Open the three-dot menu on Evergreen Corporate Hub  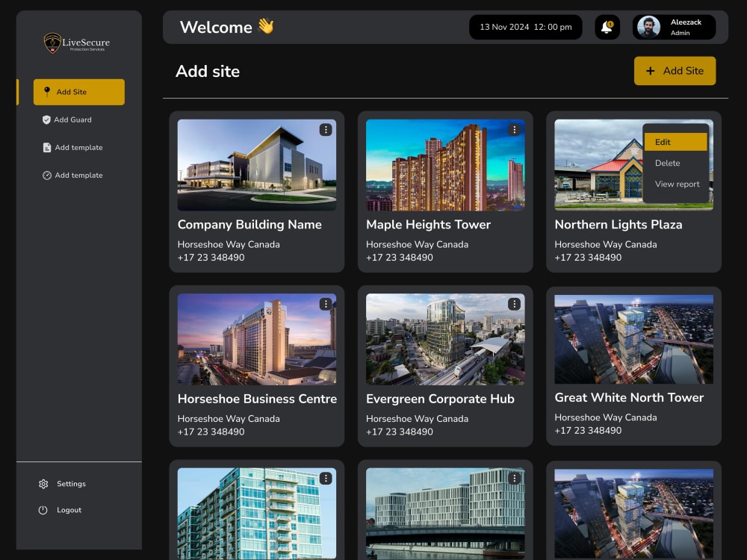pyautogui.click(x=514, y=304)
